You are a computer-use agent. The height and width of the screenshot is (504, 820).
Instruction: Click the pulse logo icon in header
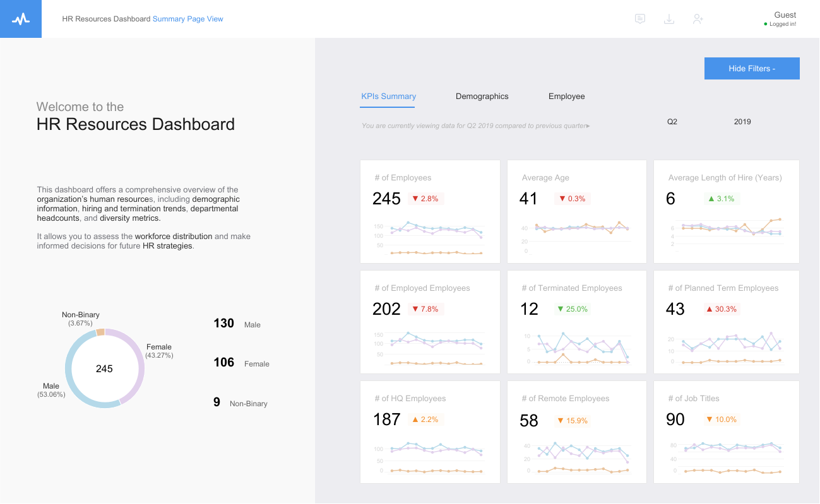click(21, 19)
